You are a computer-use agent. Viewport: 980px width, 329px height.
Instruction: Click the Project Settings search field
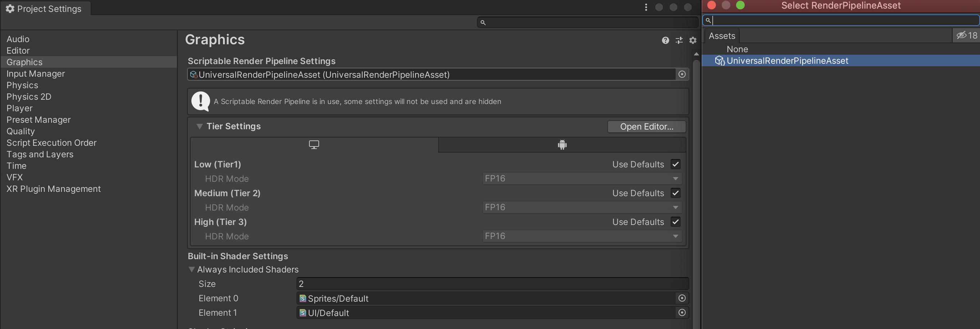(587, 22)
